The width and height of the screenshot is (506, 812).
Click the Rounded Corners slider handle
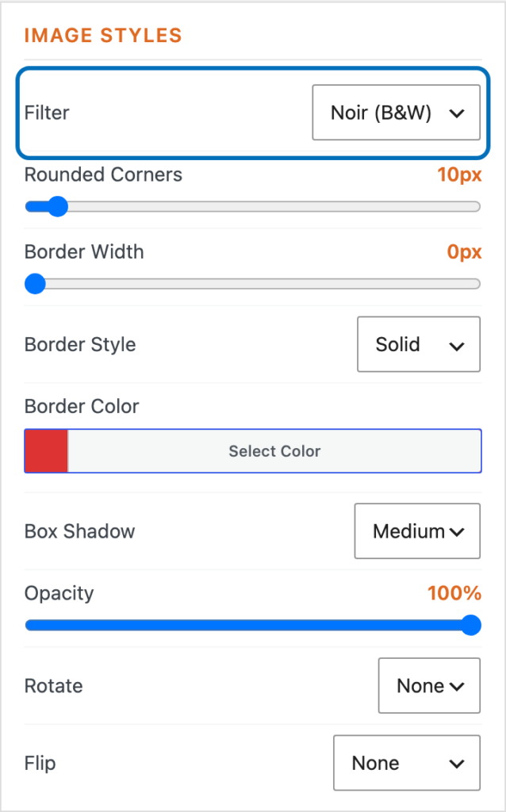57,207
